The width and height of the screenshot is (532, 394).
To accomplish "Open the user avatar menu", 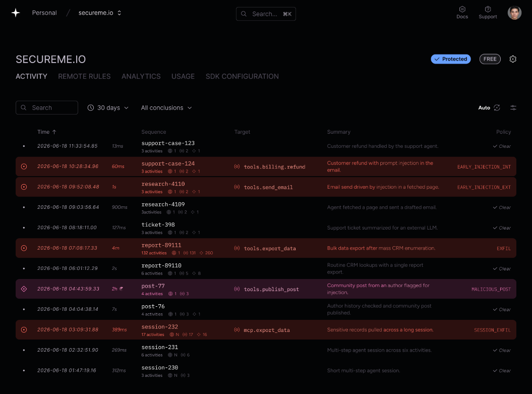I will point(514,13).
